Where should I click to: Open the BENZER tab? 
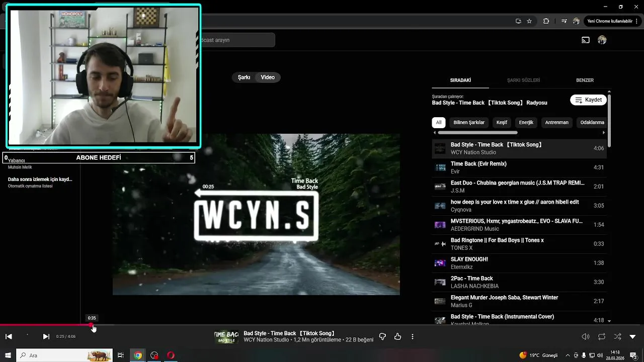tap(585, 80)
